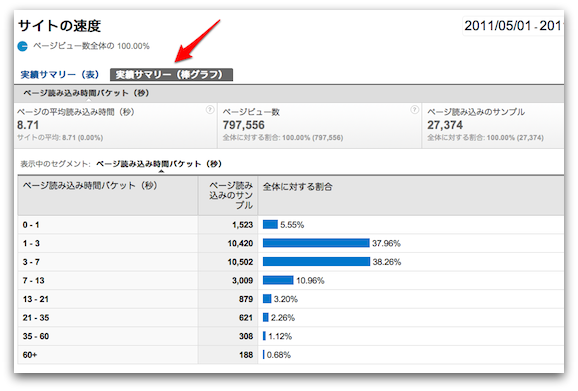The height and width of the screenshot is (391, 578).
Task: Select the 35 - 60 bucket row label
Action: click(x=36, y=336)
